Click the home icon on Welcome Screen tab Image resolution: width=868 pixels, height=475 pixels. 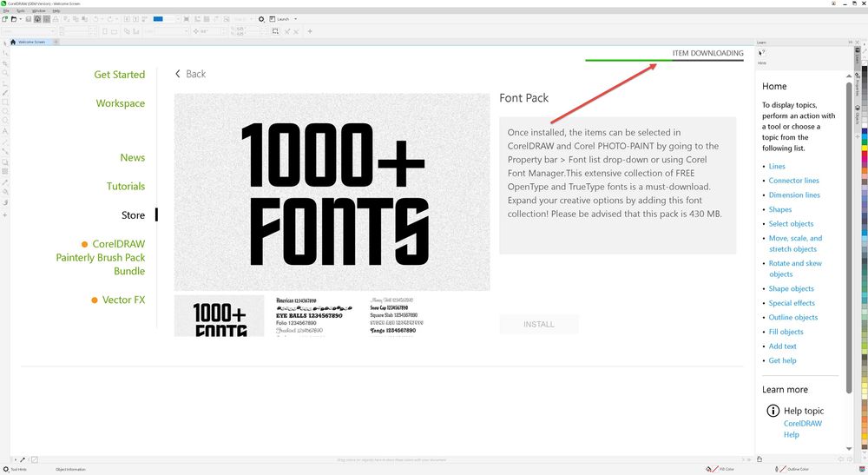point(13,42)
